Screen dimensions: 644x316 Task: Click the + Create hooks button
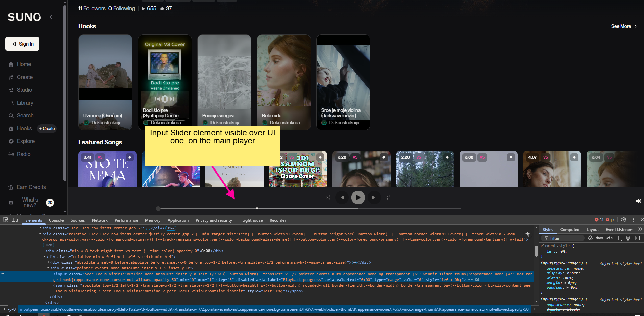coord(47,129)
